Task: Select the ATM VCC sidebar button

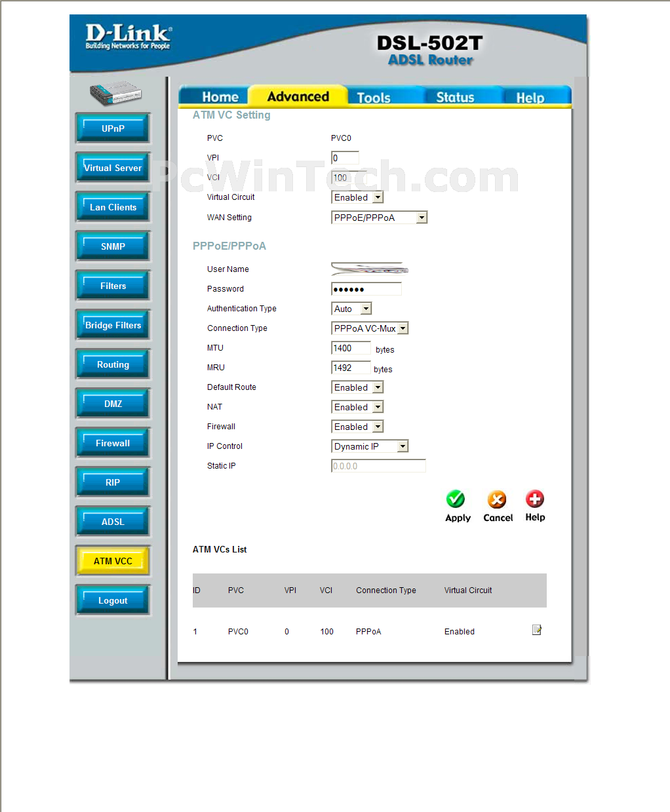Action: 113,561
